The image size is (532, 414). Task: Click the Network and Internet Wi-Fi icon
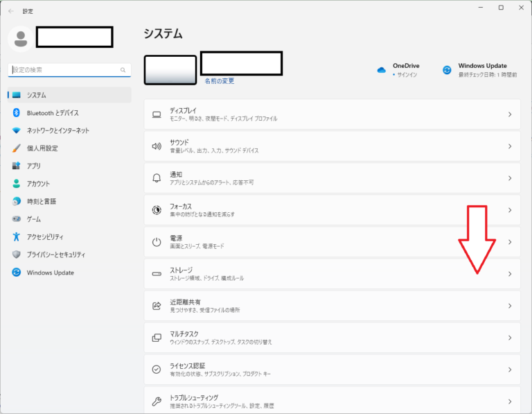pos(16,130)
